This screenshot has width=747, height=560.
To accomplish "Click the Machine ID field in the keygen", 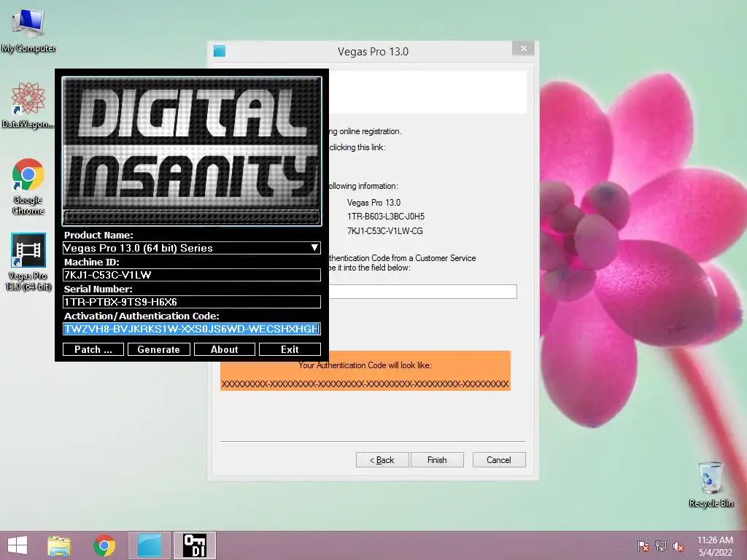I will [x=192, y=275].
